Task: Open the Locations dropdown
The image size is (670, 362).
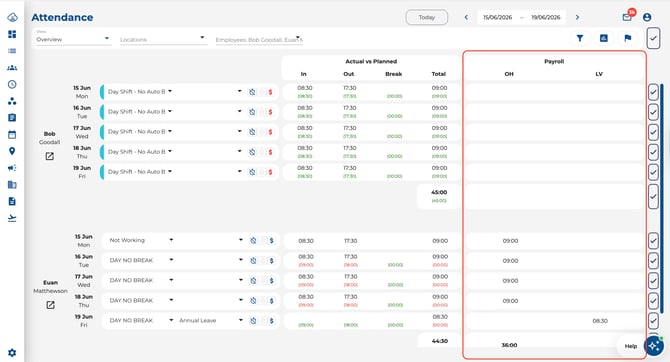Action: coord(162,39)
